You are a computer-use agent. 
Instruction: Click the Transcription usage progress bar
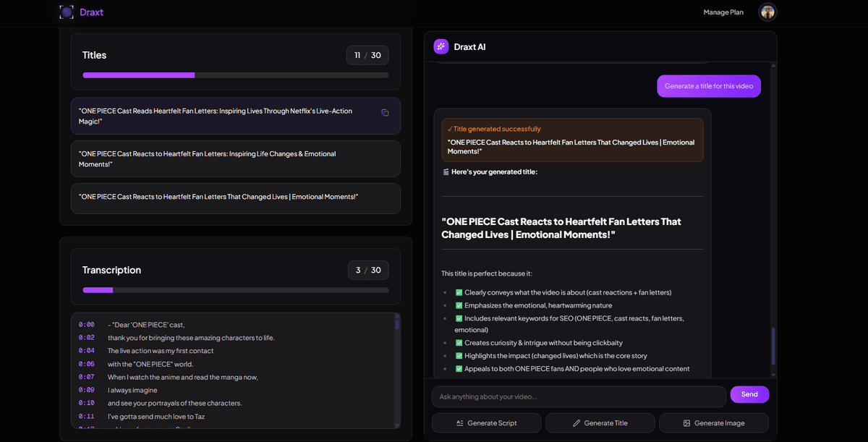tap(235, 290)
